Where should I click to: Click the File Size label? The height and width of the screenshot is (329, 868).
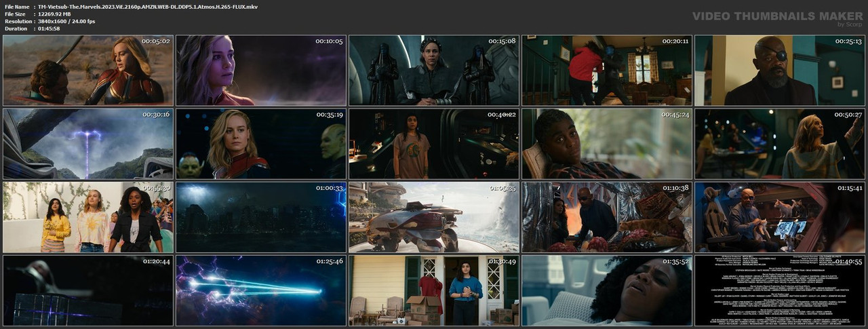(x=16, y=14)
